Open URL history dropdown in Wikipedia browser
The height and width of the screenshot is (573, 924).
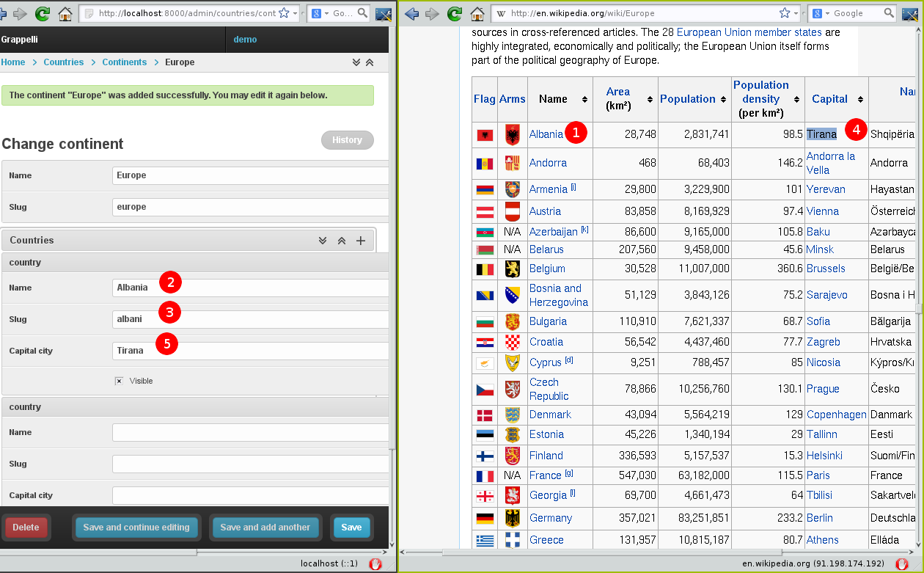pyautogui.click(x=797, y=13)
